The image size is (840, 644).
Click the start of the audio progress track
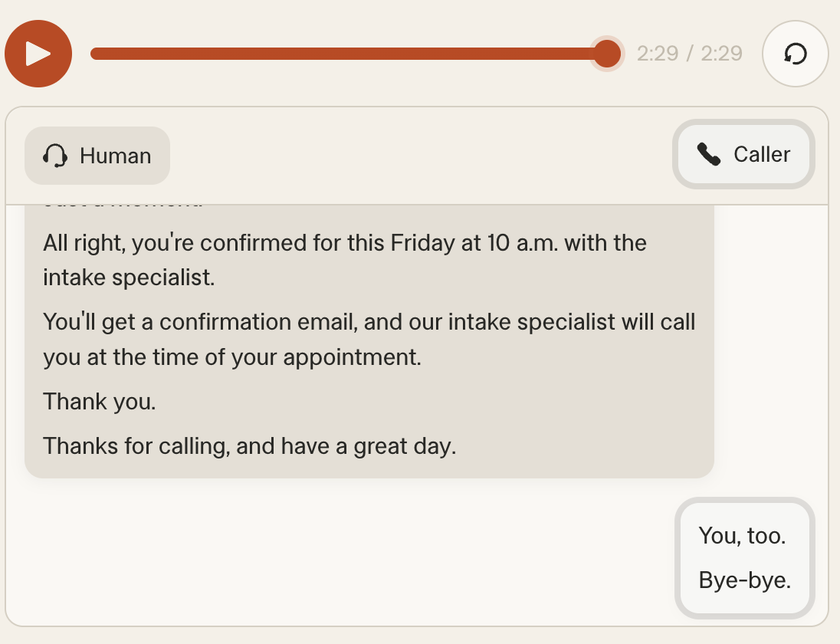pos(95,54)
